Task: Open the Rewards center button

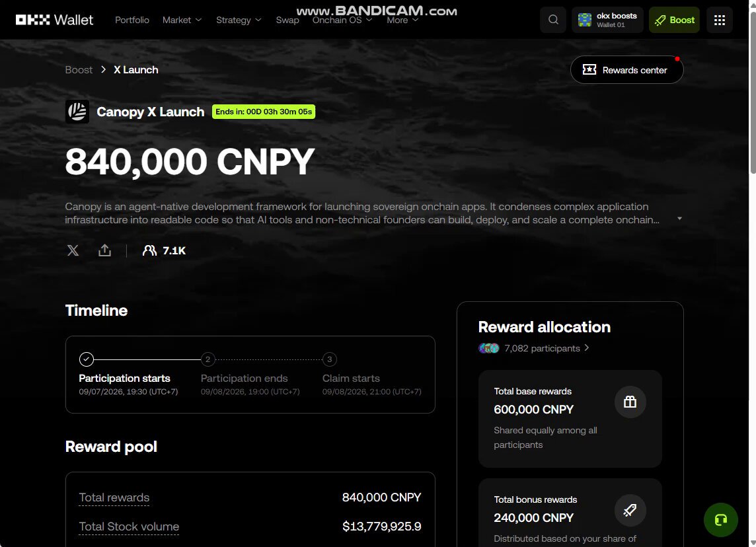Action: pyautogui.click(x=626, y=70)
